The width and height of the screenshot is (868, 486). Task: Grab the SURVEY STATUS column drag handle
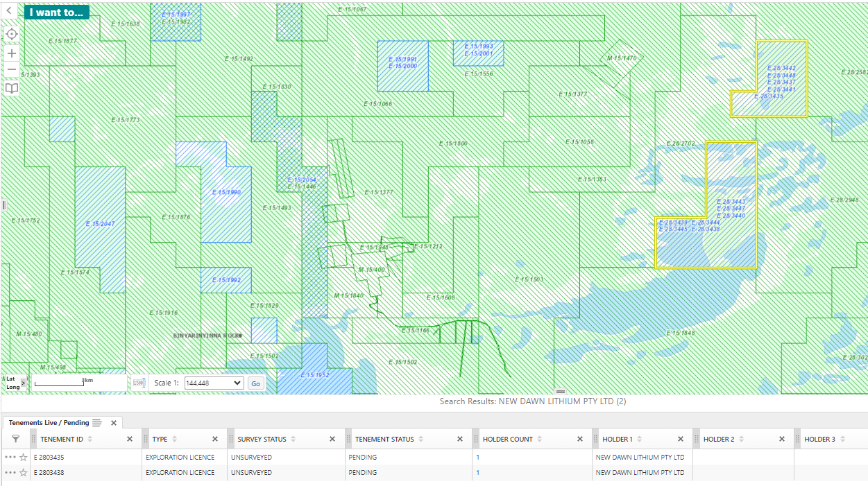(x=231, y=439)
